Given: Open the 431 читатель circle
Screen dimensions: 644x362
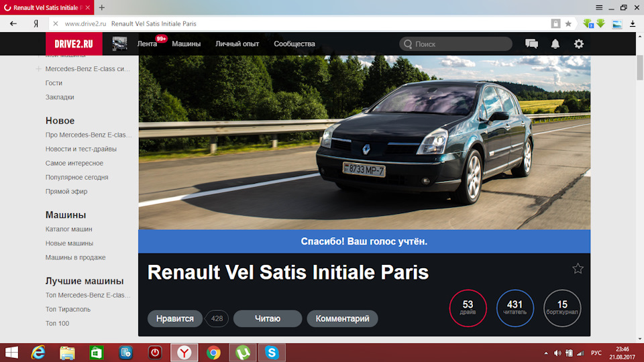Looking at the screenshot, I should pyautogui.click(x=515, y=308).
